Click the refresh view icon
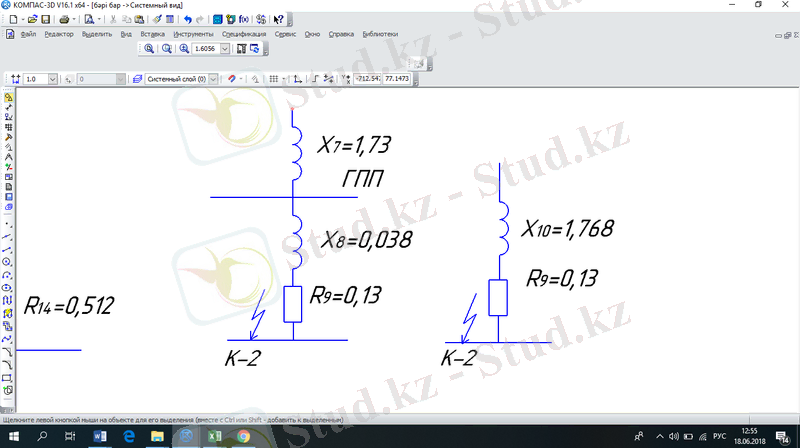This screenshot has width=800, height=448. pos(254,48)
